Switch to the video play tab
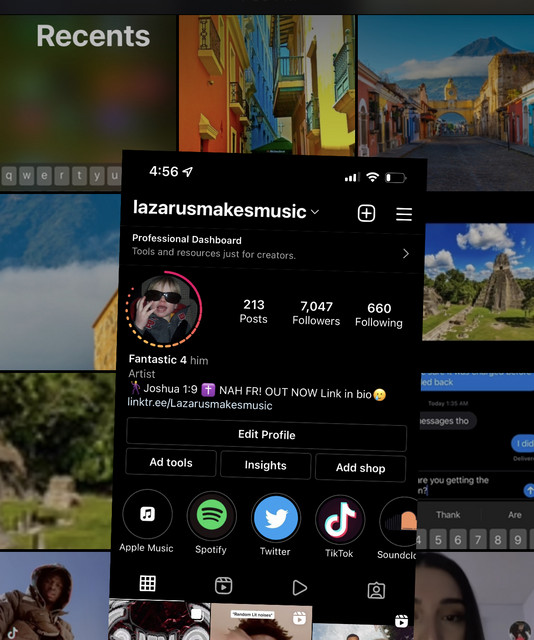534x640 pixels. (300, 588)
